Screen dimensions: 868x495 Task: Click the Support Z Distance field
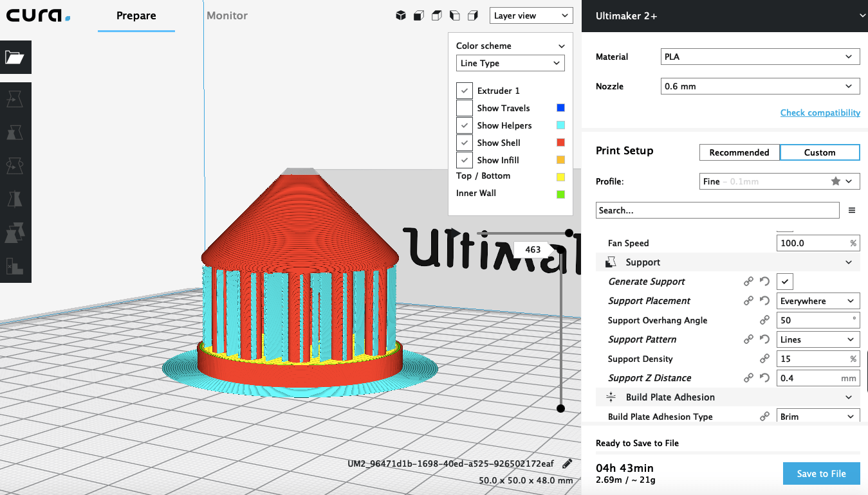[818, 378]
